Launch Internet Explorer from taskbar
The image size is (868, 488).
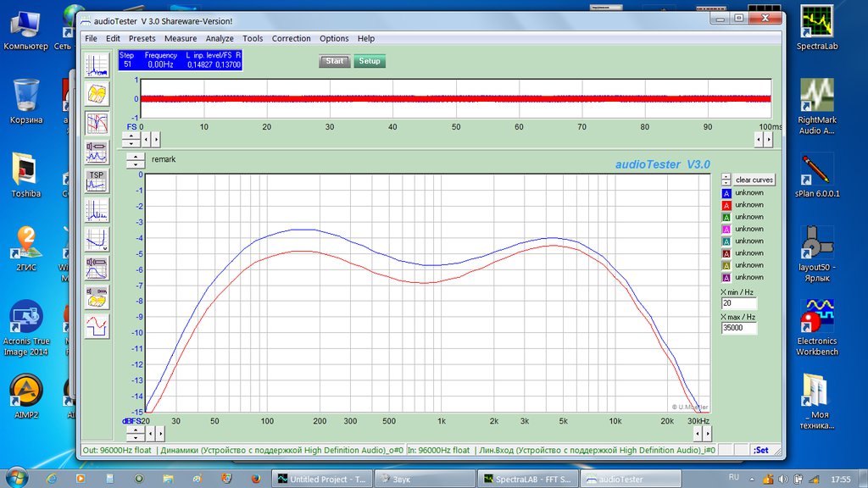coord(52,479)
